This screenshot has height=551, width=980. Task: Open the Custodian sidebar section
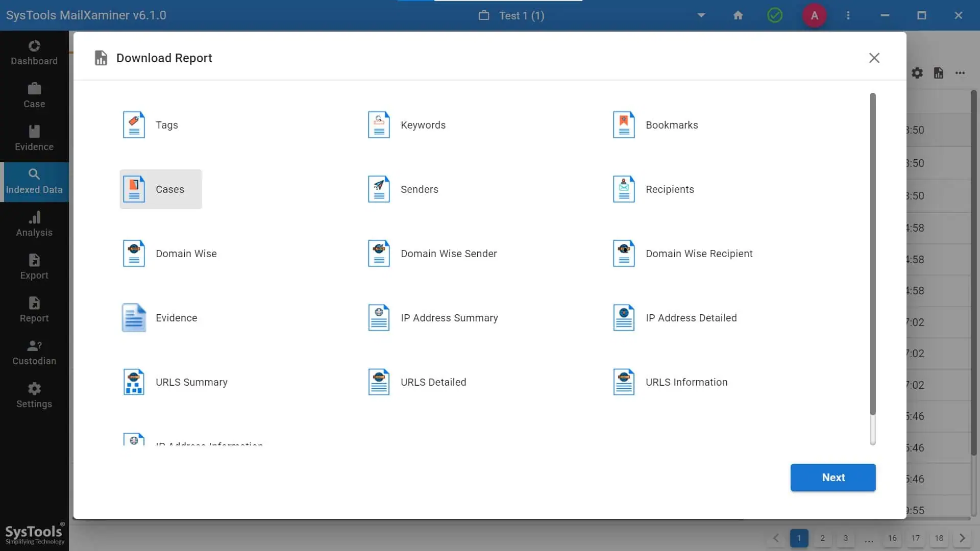[34, 353]
